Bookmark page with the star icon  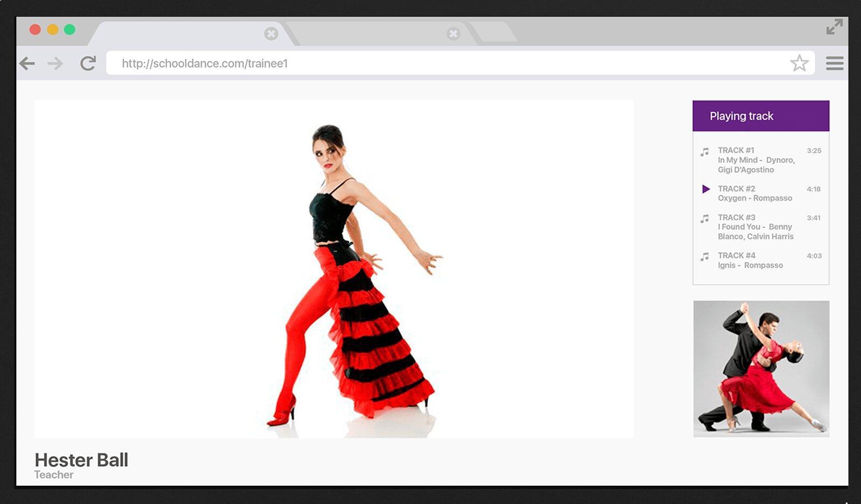click(799, 63)
